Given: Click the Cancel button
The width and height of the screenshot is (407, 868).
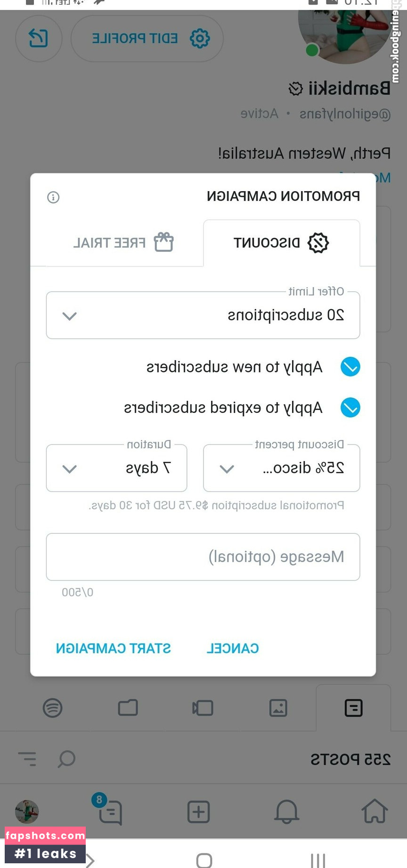Looking at the screenshot, I should click(x=233, y=648).
